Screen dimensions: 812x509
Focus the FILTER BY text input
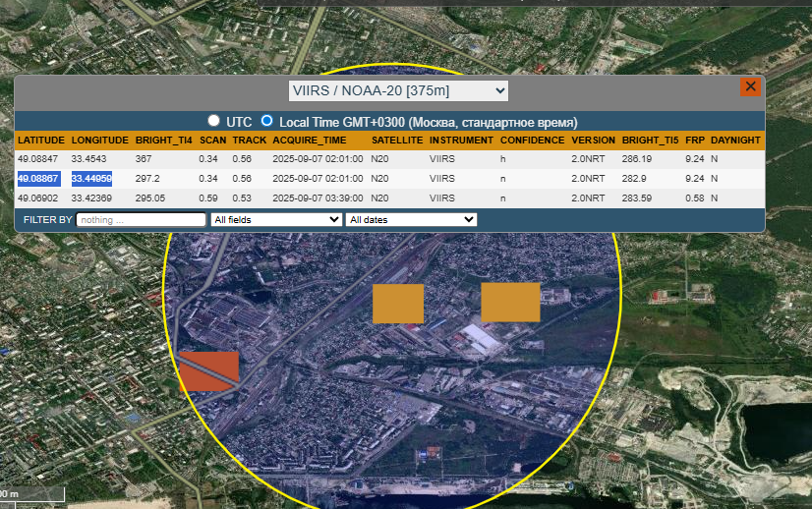(x=141, y=219)
